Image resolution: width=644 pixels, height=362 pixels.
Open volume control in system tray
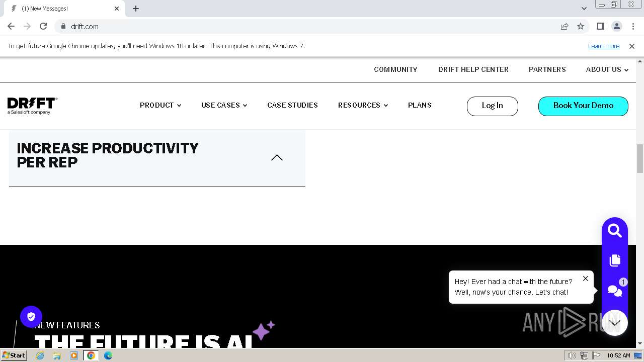[x=572, y=355]
